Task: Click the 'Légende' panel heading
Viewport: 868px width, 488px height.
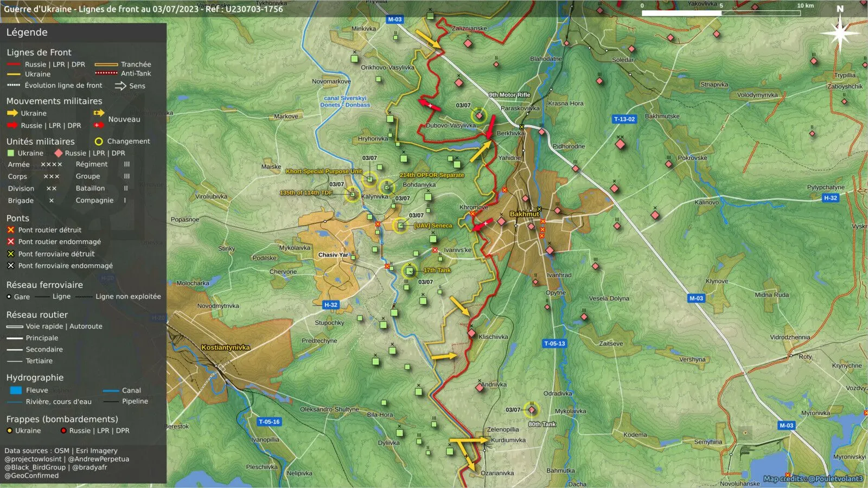Action: coord(27,33)
